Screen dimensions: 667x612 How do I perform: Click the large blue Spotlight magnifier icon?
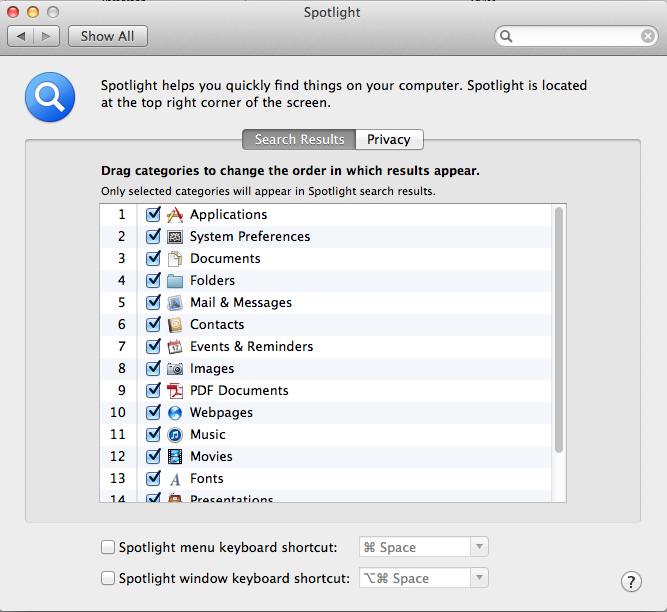[50, 97]
